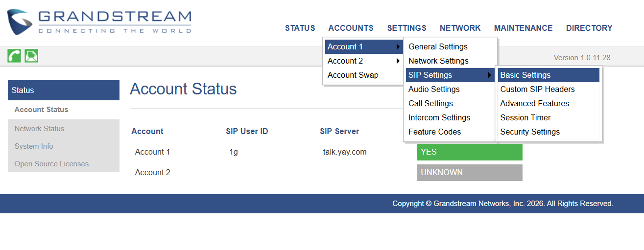The height and width of the screenshot is (250, 644).
Task: Expand Account 2 submenu arrow
Action: coord(398,61)
